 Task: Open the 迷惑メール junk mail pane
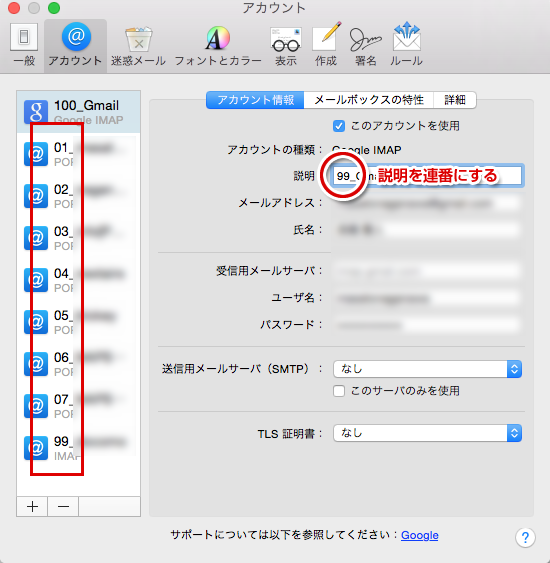(138, 45)
